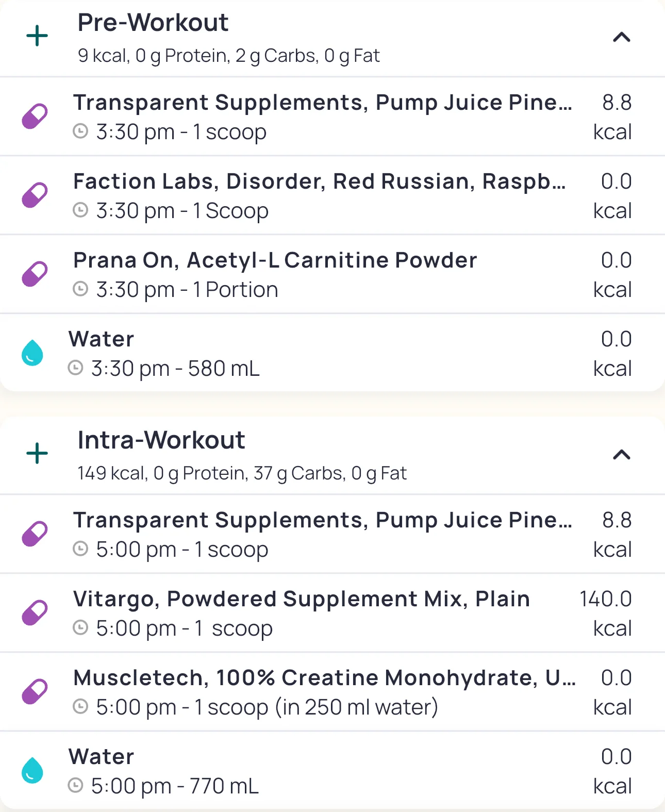The height and width of the screenshot is (812, 665).
Task: Tap the Vitargo supplement pill icon
Action: tap(35, 613)
